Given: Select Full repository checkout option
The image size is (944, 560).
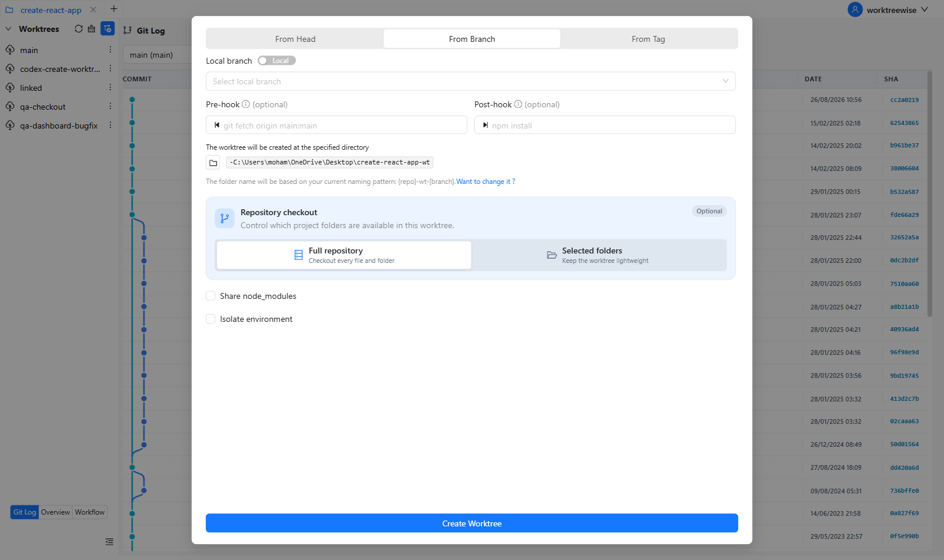Looking at the screenshot, I should tap(344, 255).
